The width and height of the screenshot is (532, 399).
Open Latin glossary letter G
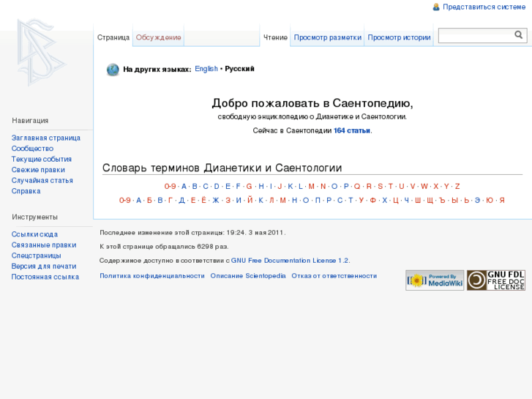(x=249, y=187)
